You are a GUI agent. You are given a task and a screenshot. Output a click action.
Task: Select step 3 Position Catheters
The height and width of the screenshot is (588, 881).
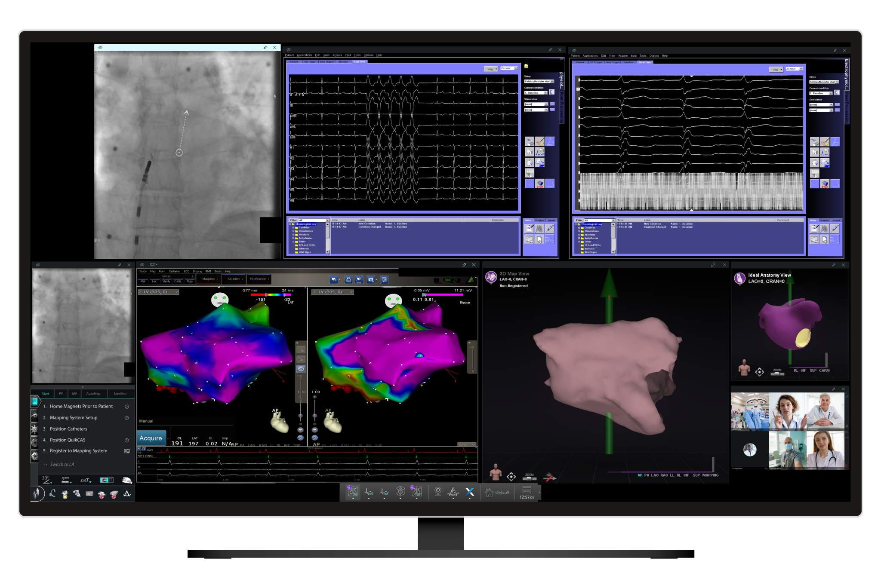[x=68, y=429]
